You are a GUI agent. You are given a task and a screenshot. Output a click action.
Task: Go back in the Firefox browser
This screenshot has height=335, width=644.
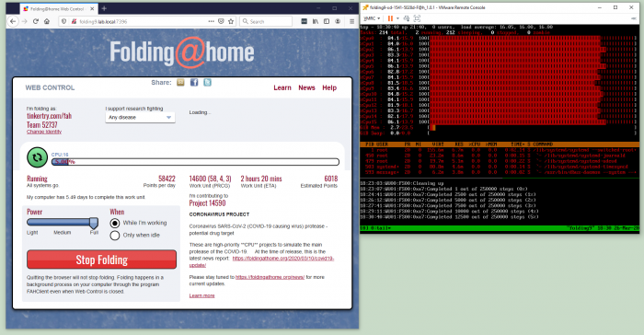tap(13, 21)
